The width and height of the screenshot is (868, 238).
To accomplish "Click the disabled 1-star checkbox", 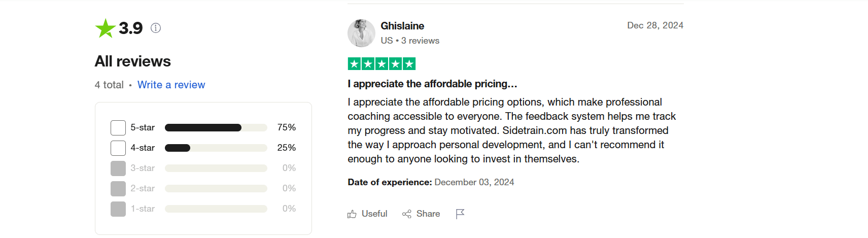I will [x=118, y=209].
